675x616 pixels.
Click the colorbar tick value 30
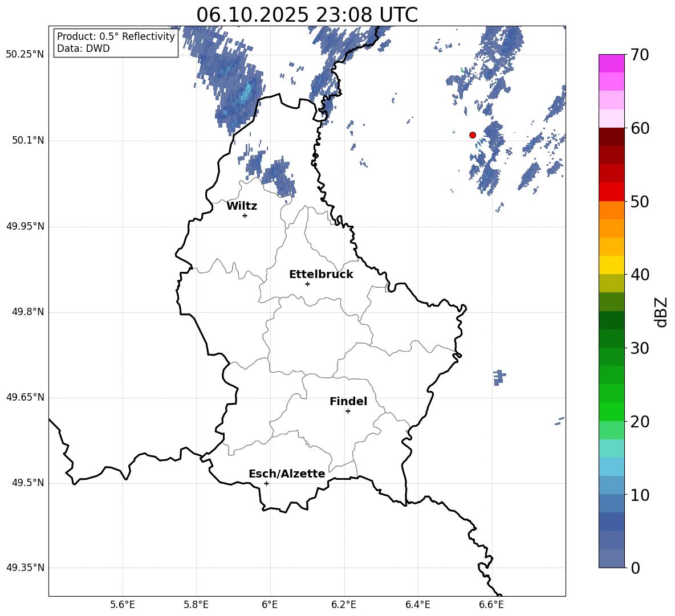[640, 348]
